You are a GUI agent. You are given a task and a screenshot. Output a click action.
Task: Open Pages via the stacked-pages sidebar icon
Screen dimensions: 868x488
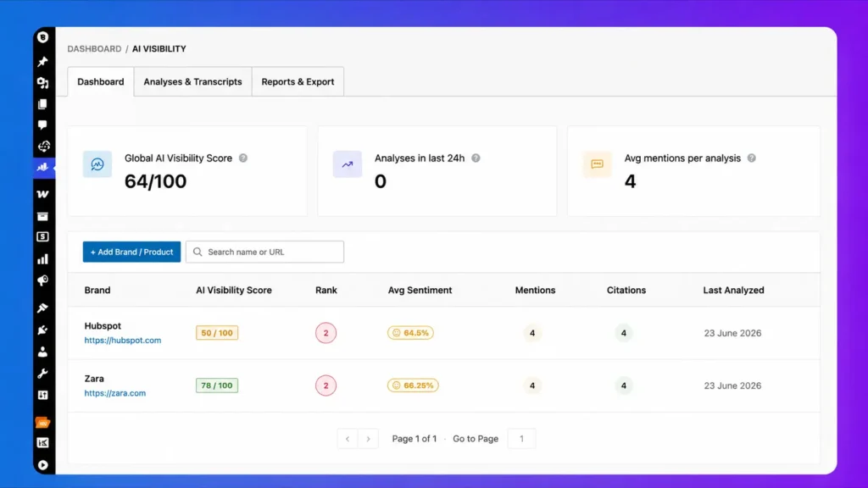click(42, 104)
